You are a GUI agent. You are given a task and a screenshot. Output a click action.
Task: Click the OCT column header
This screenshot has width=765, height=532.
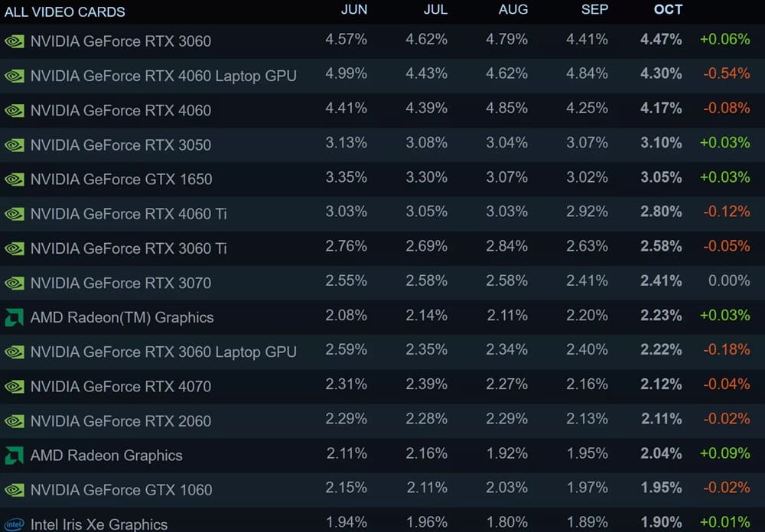(668, 10)
